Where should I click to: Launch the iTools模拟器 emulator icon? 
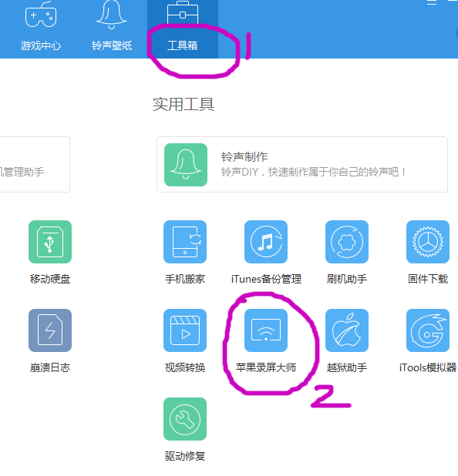(428, 330)
